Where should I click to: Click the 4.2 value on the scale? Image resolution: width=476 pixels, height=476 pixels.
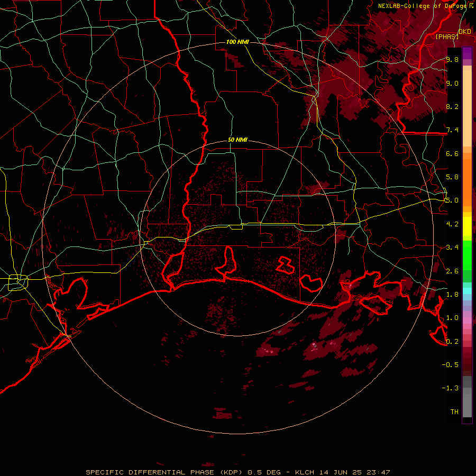click(x=452, y=224)
